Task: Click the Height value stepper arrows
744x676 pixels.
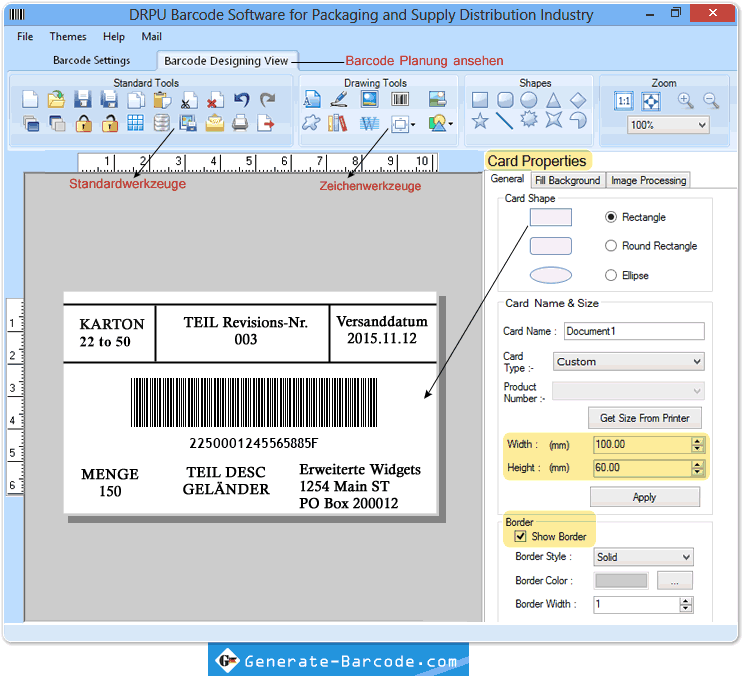Action: 697,468
